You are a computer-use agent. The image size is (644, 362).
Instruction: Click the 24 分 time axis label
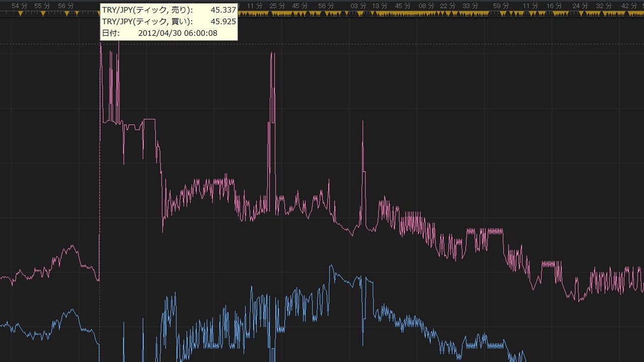coord(580,6)
